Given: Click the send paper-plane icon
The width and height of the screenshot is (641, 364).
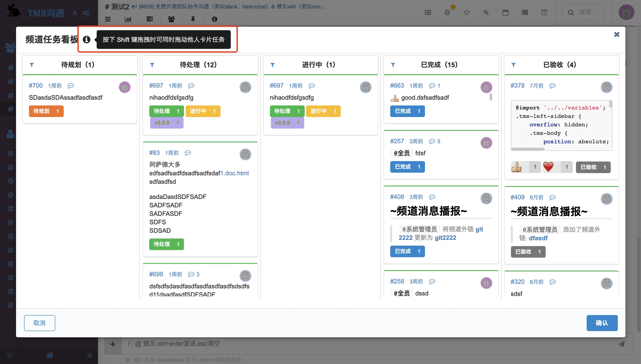Looking at the screenshot, I should pyautogui.click(x=621, y=344).
